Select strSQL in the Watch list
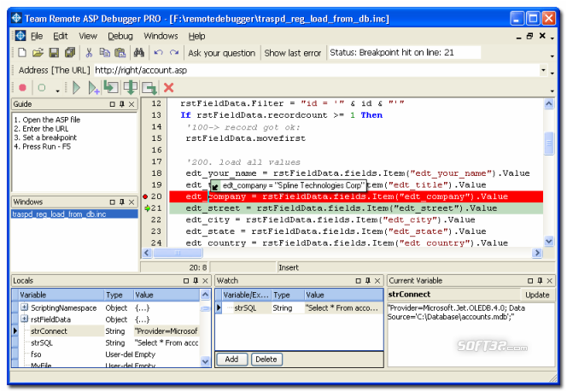This screenshot has width=567, height=392. point(245,307)
